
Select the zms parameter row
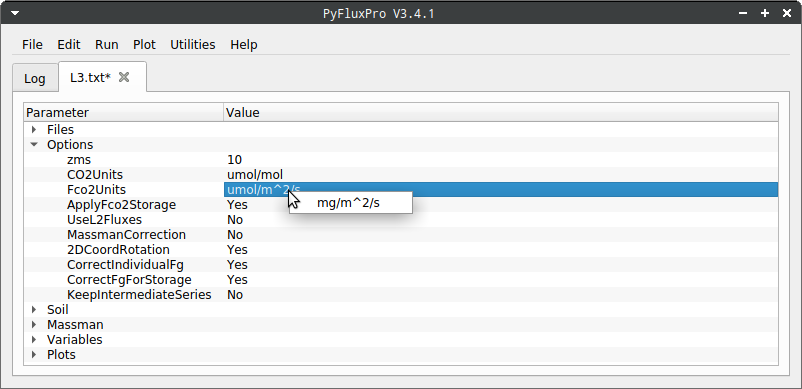[400, 160]
